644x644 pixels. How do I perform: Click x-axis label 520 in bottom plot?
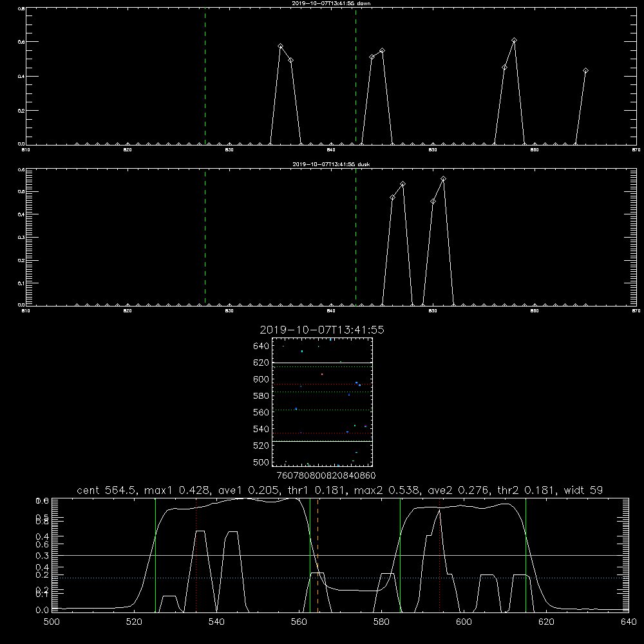coord(135,622)
